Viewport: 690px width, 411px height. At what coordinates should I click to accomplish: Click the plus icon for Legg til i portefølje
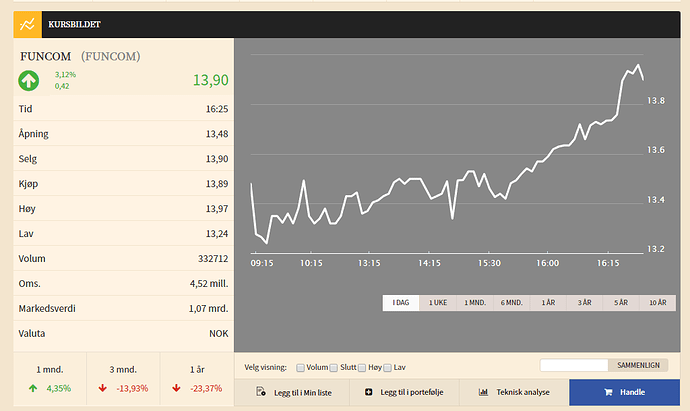(x=369, y=392)
